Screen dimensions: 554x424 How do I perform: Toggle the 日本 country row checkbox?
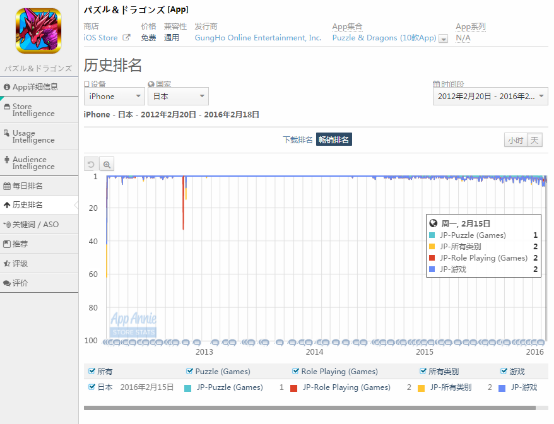tap(92, 387)
